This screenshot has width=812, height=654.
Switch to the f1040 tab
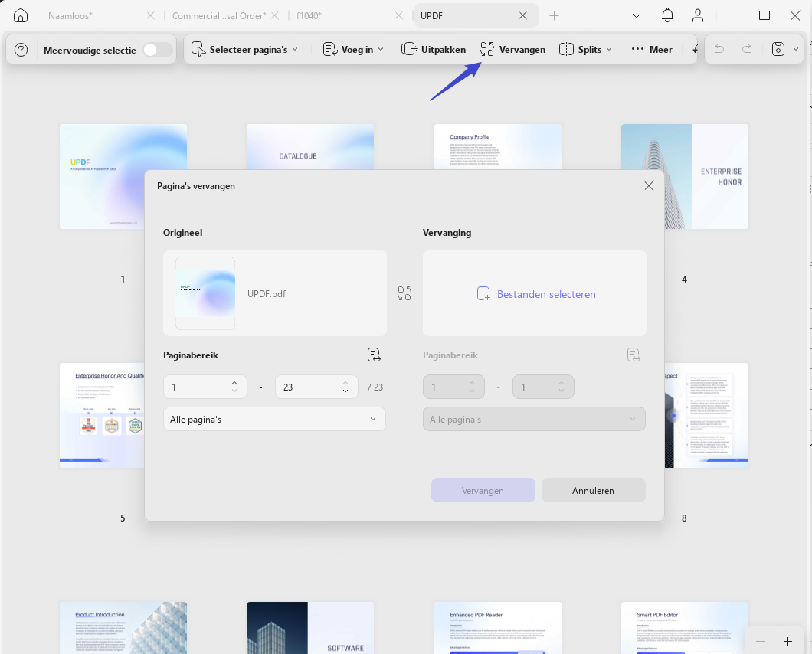(x=309, y=15)
